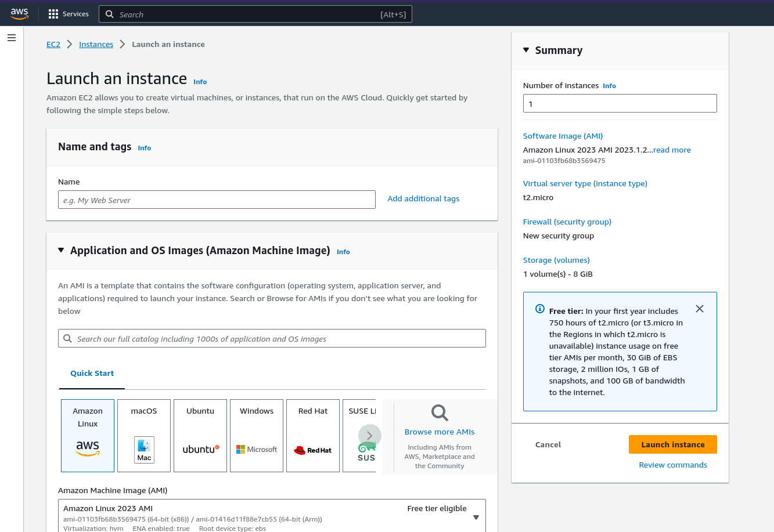
Task: Switch to the Quick Start tab
Action: (91, 373)
